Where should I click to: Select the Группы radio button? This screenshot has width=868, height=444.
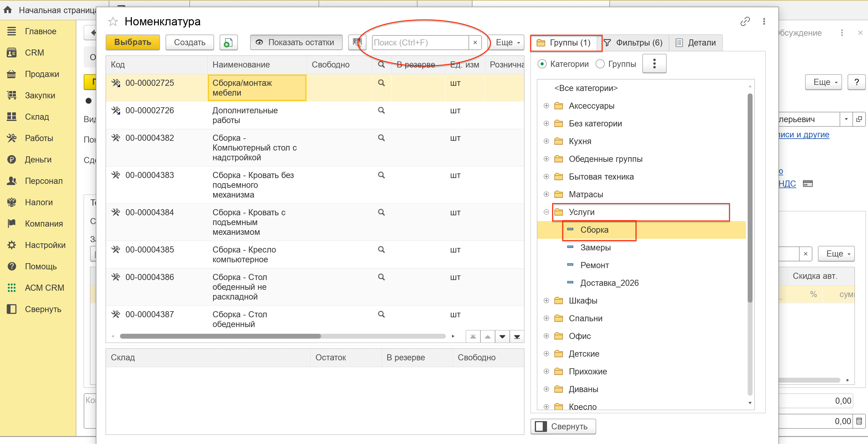click(600, 64)
